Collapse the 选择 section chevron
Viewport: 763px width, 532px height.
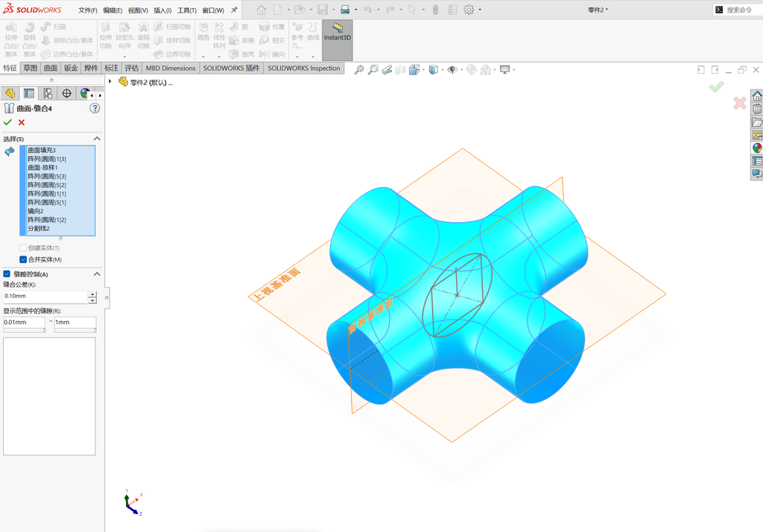[97, 139]
